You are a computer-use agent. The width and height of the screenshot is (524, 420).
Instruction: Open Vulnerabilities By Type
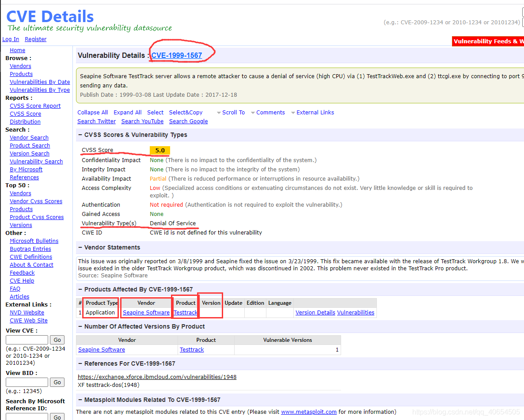coord(40,90)
